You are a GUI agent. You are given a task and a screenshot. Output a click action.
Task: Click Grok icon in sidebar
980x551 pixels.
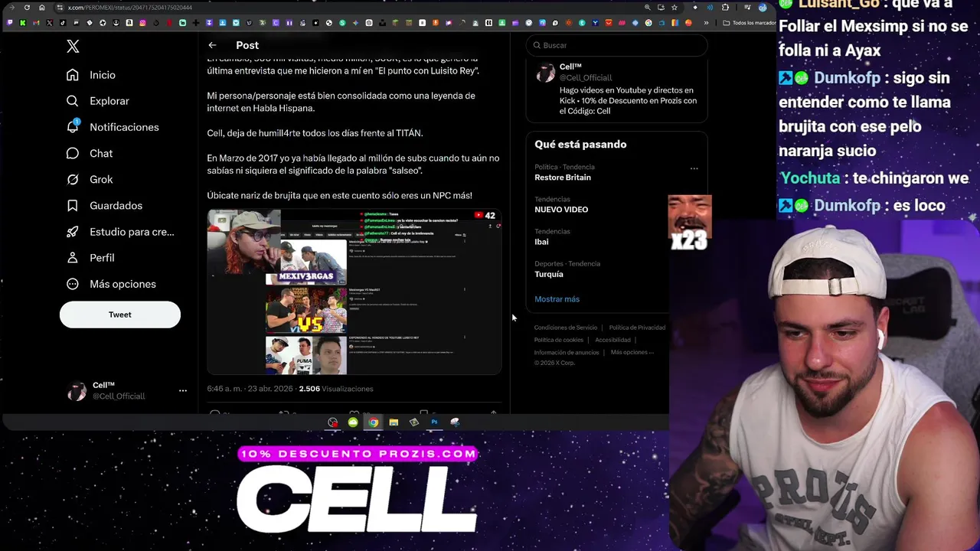pos(72,179)
